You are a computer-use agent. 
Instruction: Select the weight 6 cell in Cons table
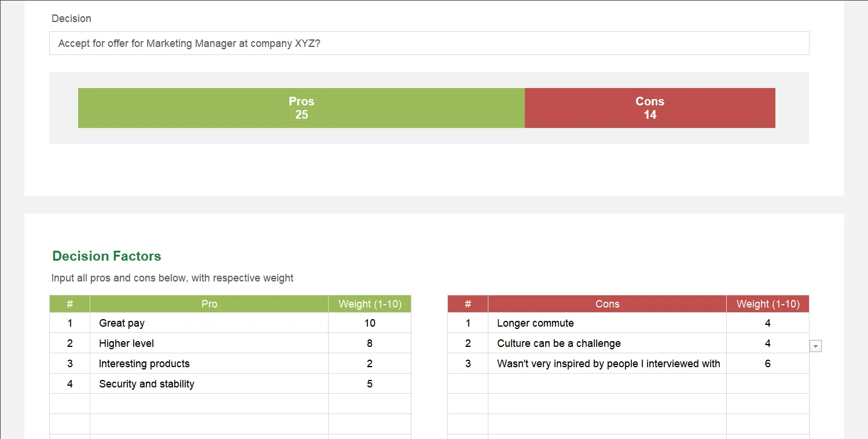[x=767, y=363]
